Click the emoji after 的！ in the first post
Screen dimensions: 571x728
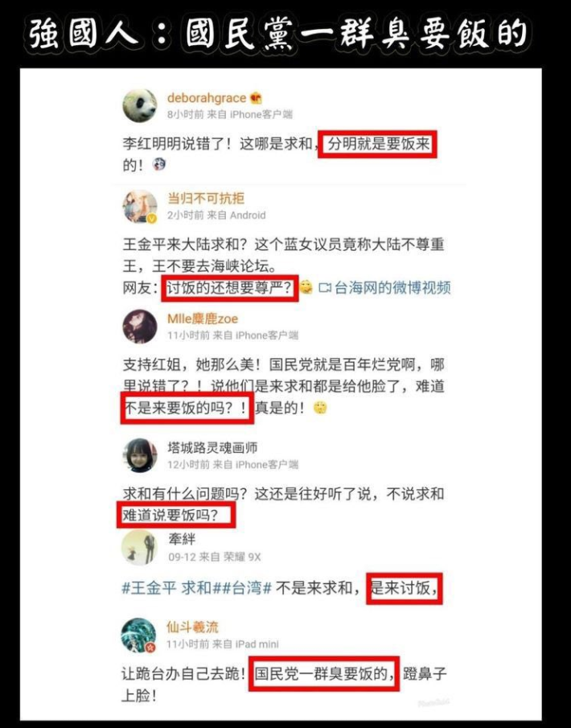(159, 164)
